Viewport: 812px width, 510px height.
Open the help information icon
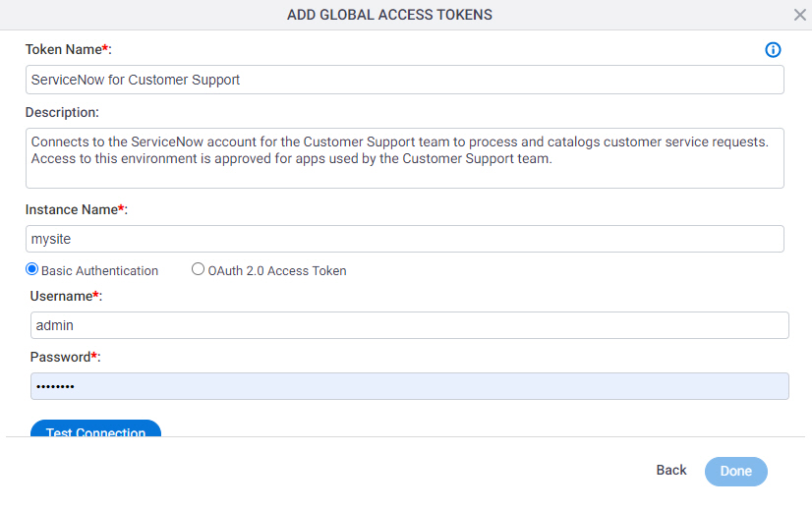click(773, 50)
